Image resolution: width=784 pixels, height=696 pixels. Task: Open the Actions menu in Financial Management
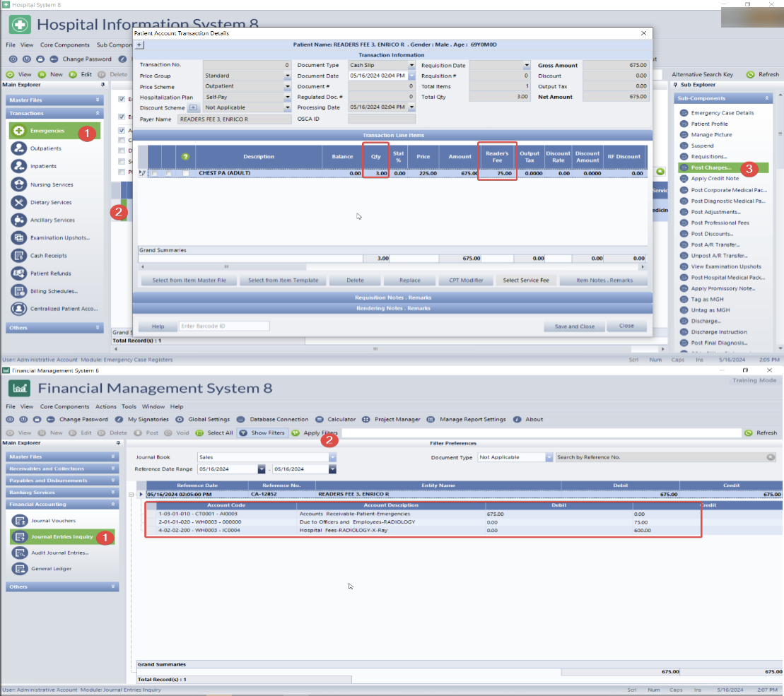(105, 407)
